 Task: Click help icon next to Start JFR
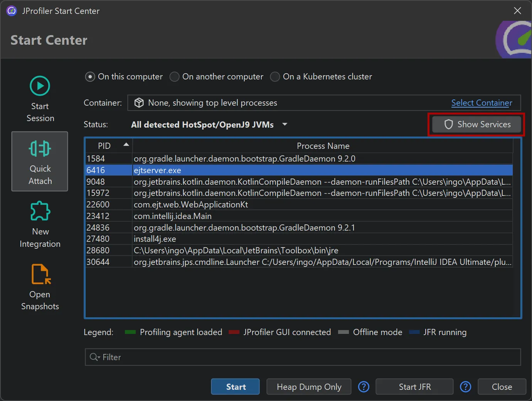pyautogui.click(x=465, y=387)
